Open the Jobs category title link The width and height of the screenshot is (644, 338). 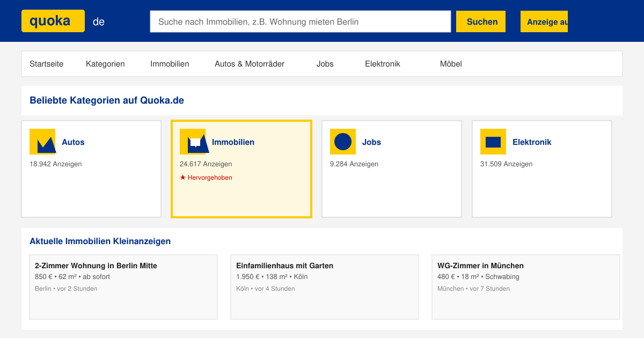371,142
